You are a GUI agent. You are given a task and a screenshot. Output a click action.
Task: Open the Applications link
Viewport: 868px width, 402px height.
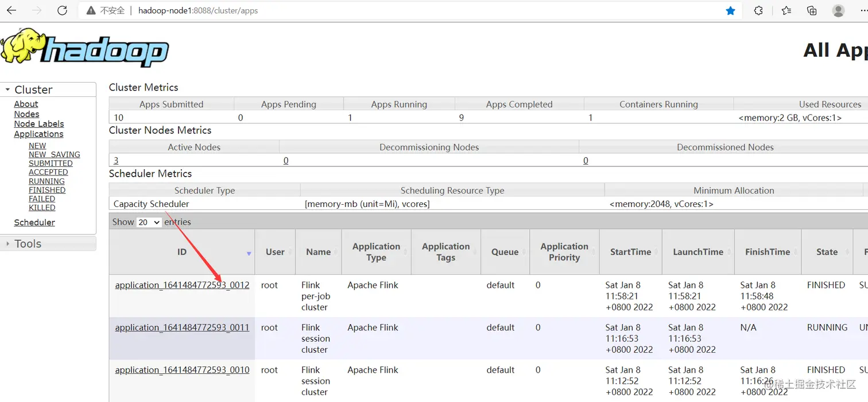coord(38,134)
